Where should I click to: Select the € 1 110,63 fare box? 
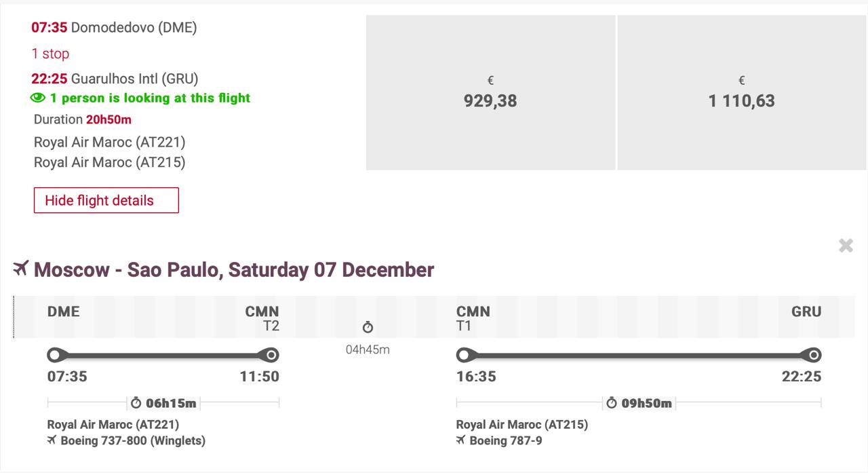click(x=741, y=93)
